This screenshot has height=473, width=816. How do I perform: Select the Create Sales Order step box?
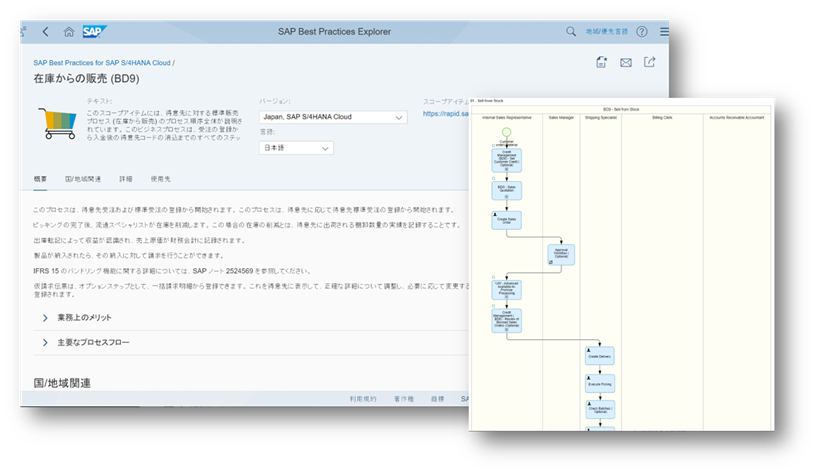coord(506,221)
